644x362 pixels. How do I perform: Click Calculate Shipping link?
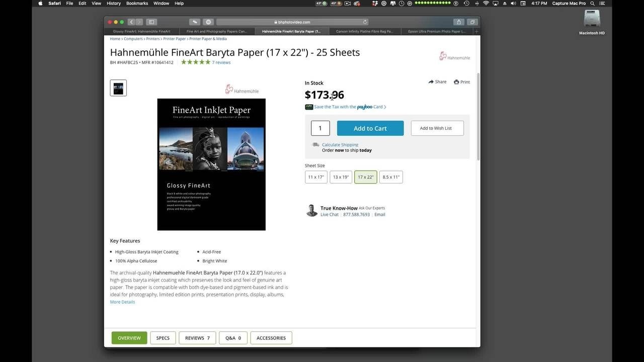[340, 145]
